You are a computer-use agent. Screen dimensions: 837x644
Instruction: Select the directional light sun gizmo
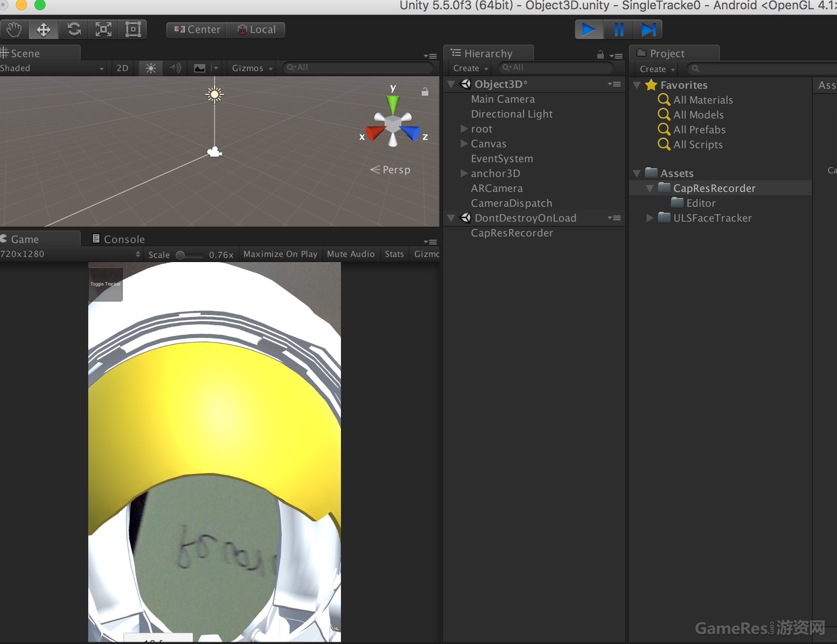tap(215, 95)
